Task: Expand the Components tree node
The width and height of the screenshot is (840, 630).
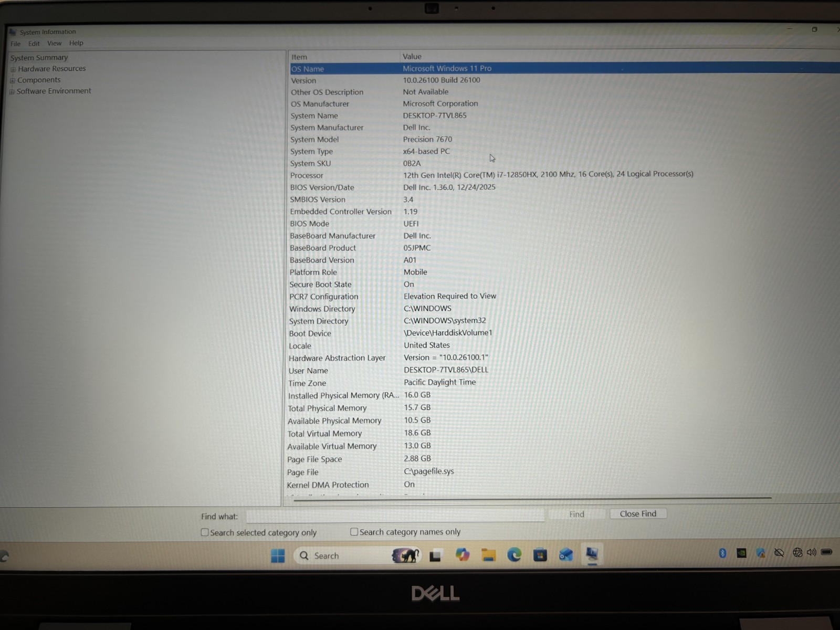Action: click(x=13, y=80)
